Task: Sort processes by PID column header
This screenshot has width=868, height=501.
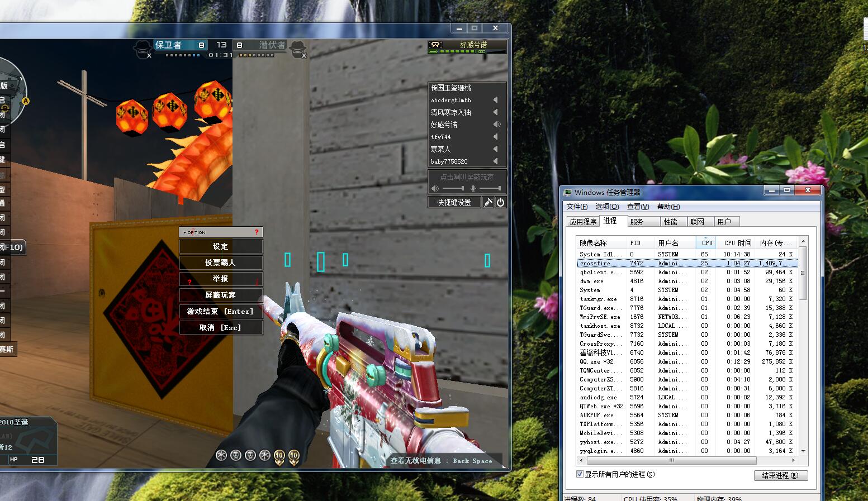Action: [x=641, y=243]
